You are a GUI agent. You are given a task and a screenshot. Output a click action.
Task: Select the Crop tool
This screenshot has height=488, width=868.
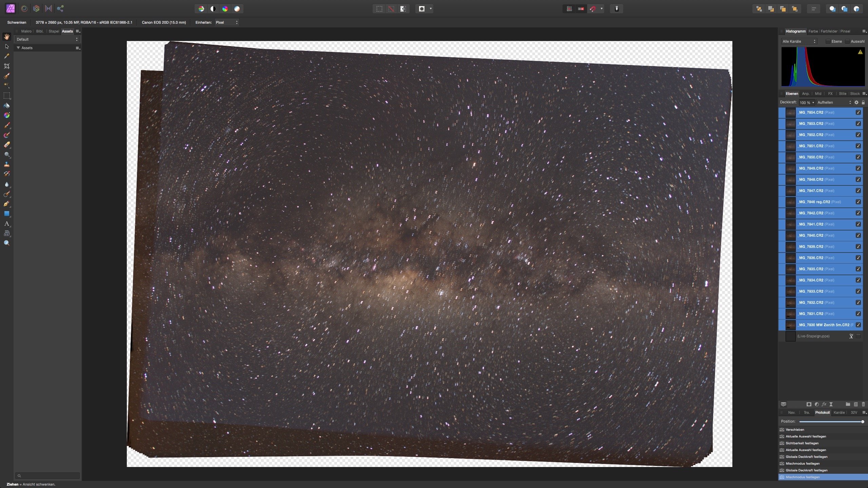pos(6,66)
